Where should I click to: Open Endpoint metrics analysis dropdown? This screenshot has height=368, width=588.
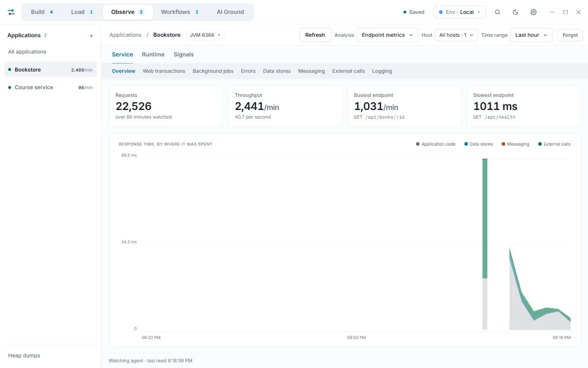pyautogui.click(x=387, y=35)
